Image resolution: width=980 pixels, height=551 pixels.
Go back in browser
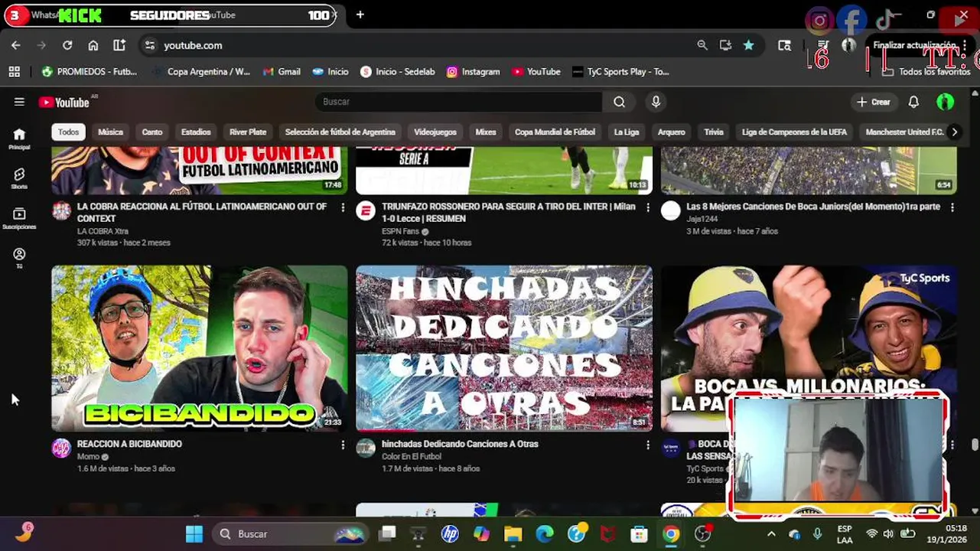(16, 45)
